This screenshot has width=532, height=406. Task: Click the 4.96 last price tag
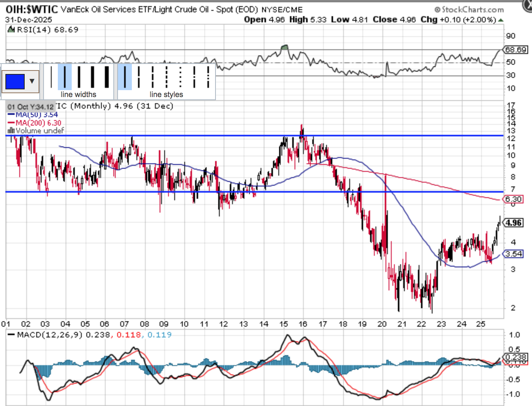[x=514, y=223]
